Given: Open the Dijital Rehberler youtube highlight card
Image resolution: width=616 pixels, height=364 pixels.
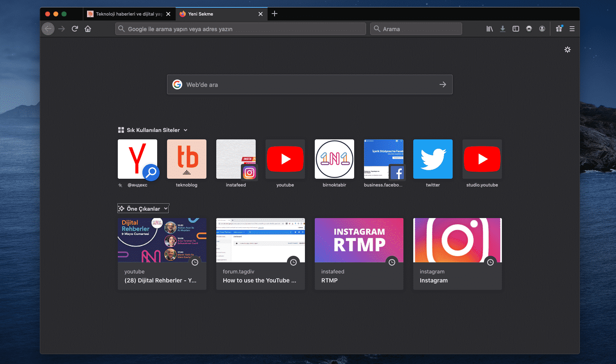Looking at the screenshot, I should coord(162,254).
